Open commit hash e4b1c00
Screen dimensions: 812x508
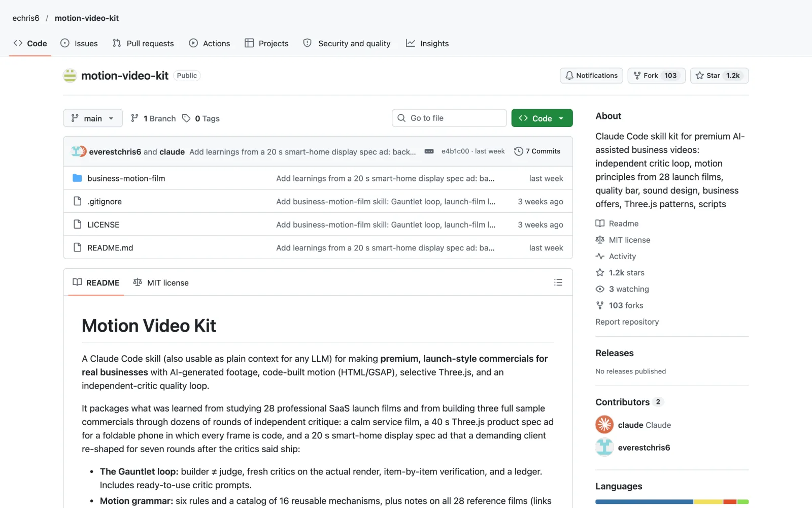pyautogui.click(x=455, y=151)
